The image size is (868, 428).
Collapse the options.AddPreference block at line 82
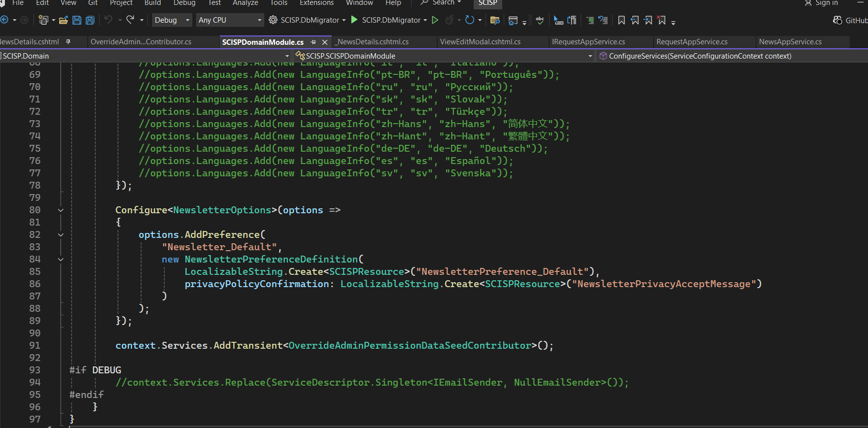coord(61,235)
